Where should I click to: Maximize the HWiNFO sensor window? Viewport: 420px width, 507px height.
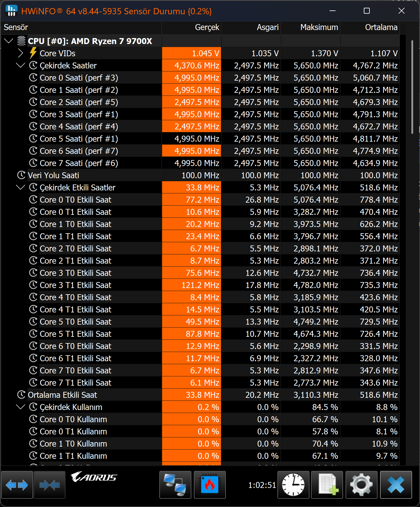tap(367, 11)
